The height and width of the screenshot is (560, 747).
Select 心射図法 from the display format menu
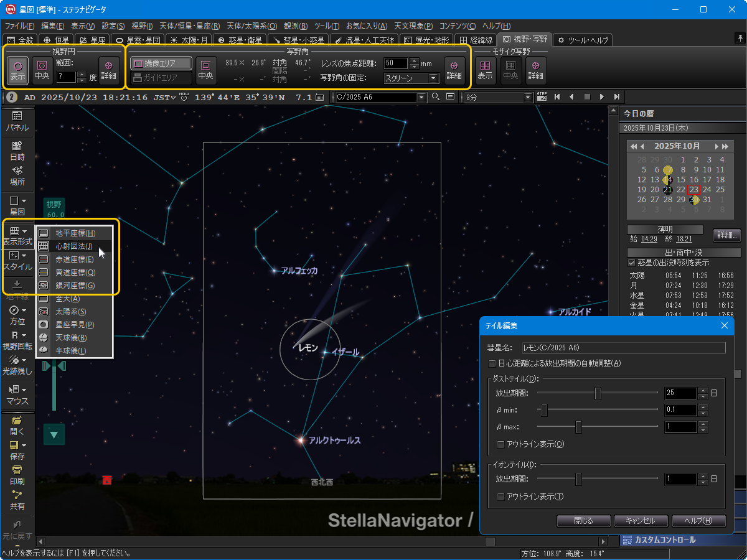coord(74,246)
